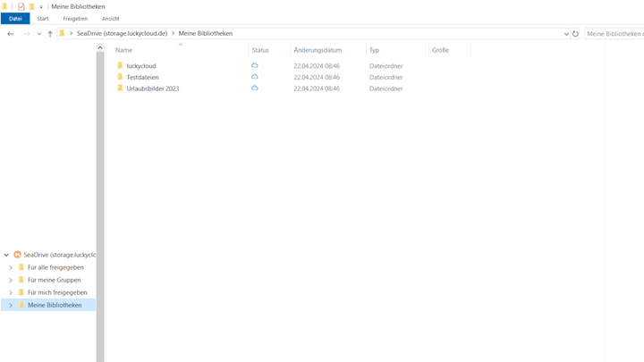Image resolution: width=644 pixels, height=362 pixels.
Task: Open the address bar history dropdown
Action: tap(566, 34)
